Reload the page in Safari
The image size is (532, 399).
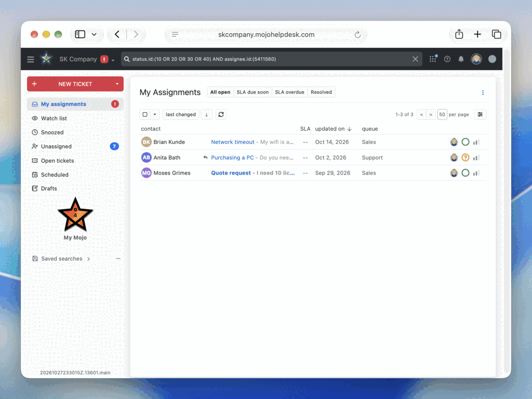357,35
